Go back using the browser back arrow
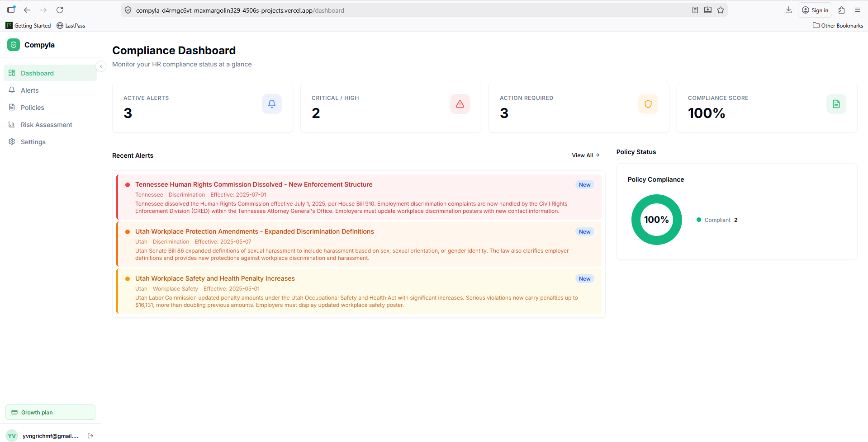The image size is (868, 442). tap(27, 10)
